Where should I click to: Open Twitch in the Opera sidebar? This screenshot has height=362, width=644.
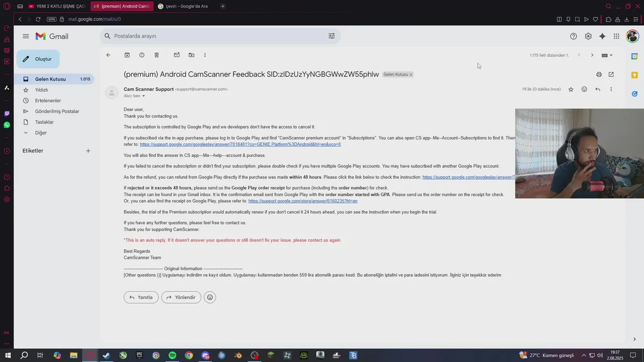[7, 114]
